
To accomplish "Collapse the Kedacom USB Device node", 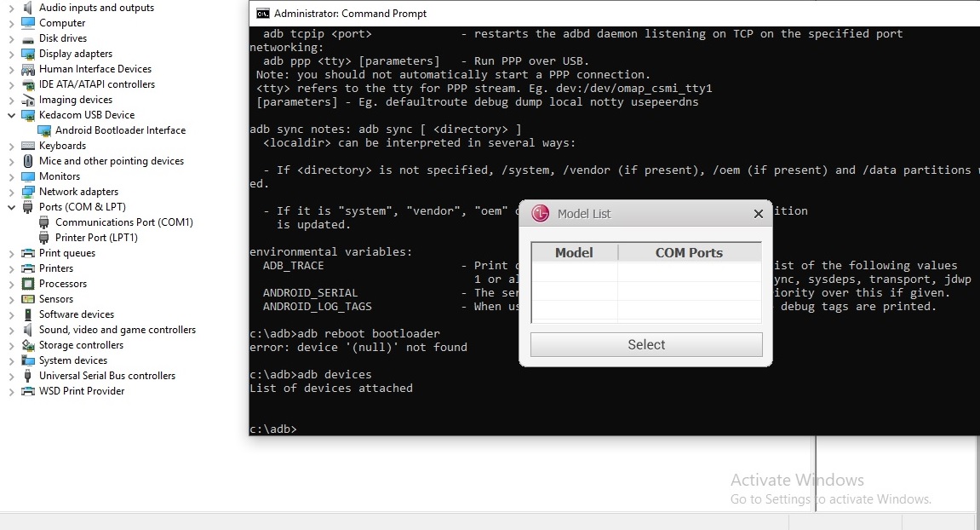I will click(11, 115).
